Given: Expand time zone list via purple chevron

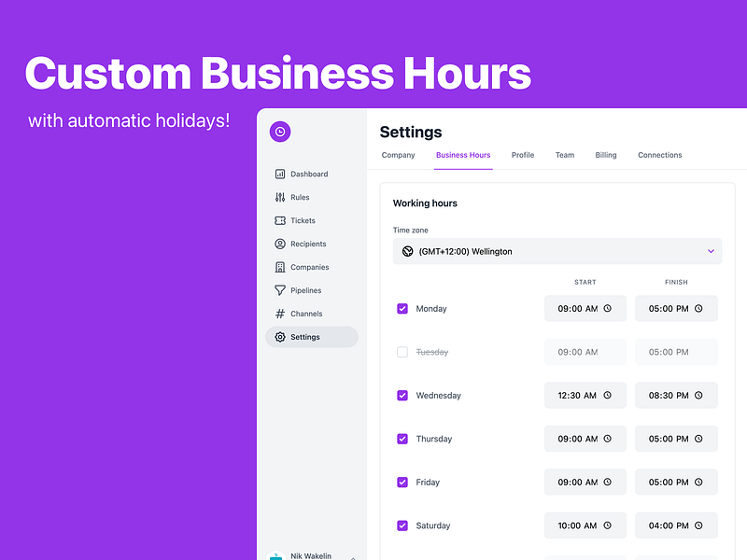Looking at the screenshot, I should [x=711, y=251].
